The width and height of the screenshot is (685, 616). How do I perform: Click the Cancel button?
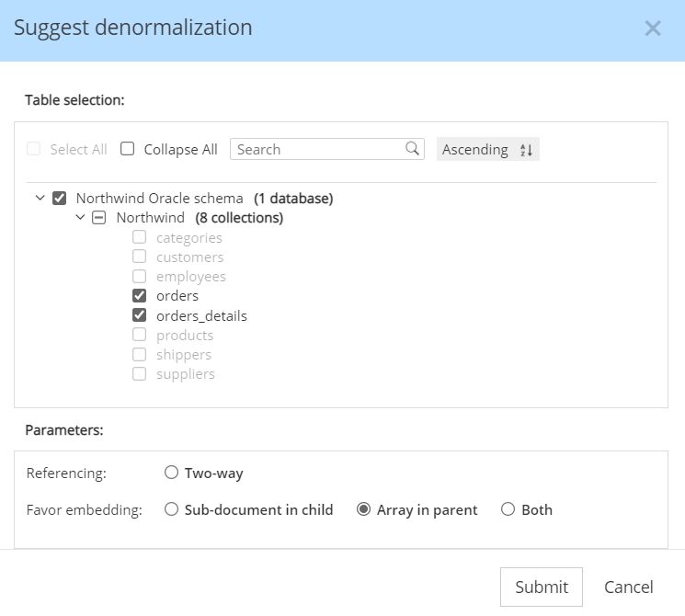click(629, 587)
